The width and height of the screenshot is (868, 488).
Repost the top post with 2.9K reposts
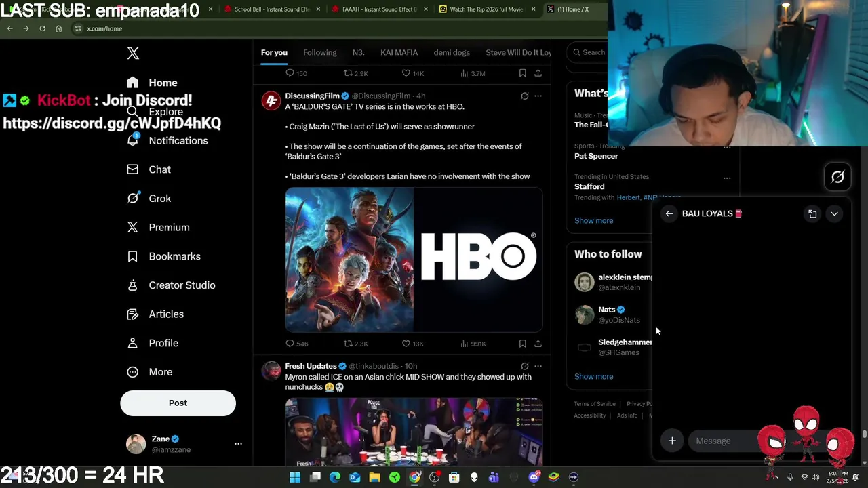point(355,73)
